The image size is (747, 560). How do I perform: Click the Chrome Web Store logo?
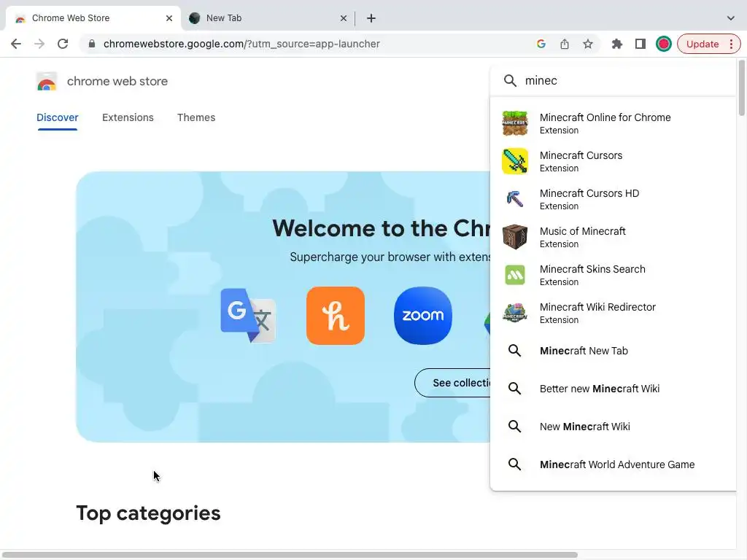(x=47, y=82)
